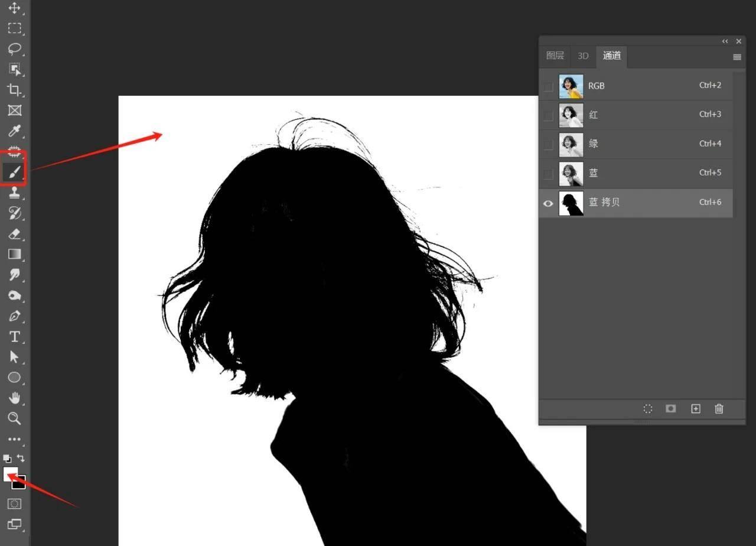
Task: Collapse the panel with double-arrow icon
Action: (725, 41)
